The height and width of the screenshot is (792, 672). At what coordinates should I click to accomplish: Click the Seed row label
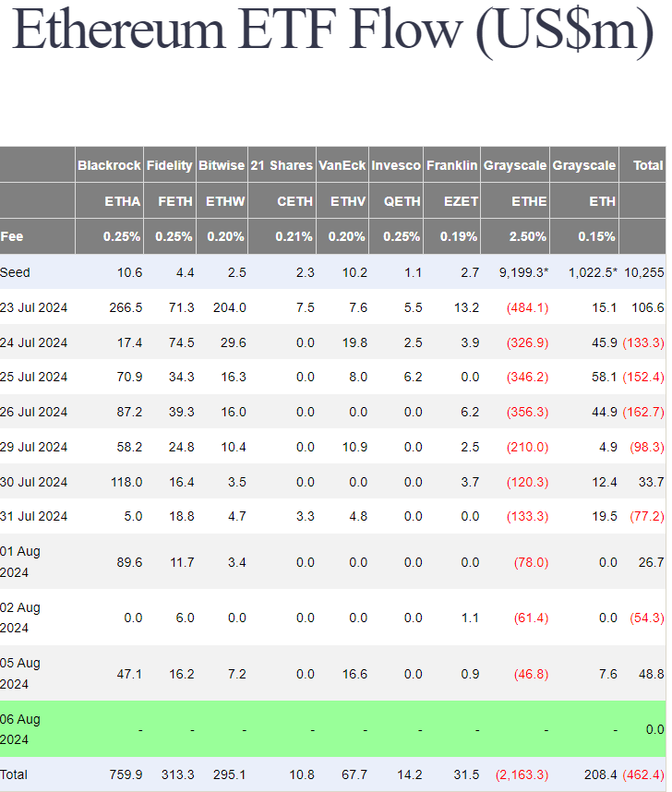tap(15, 272)
